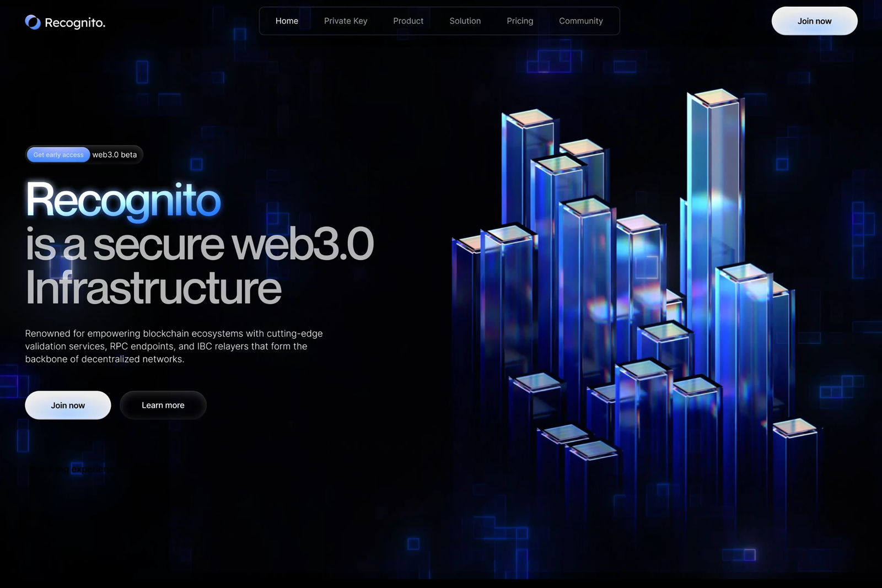The width and height of the screenshot is (882, 588).
Task: Navigate to the Product section
Action: [x=408, y=21]
